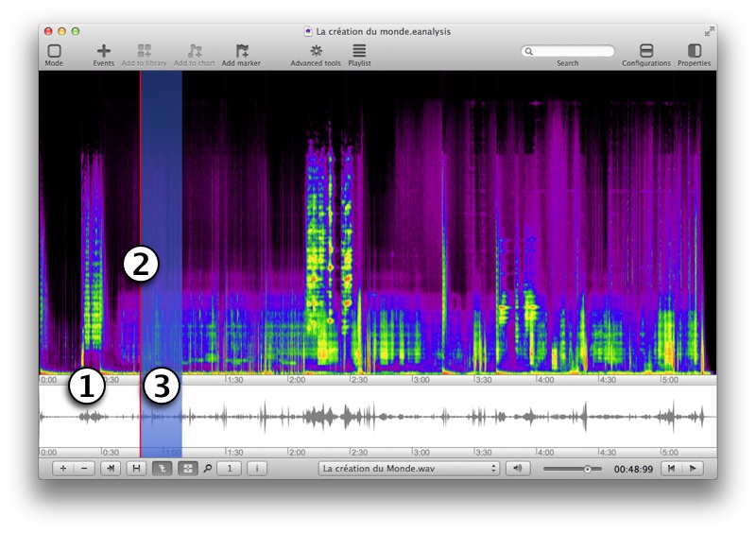
Task: Open the Playlist icon
Action: point(359,51)
